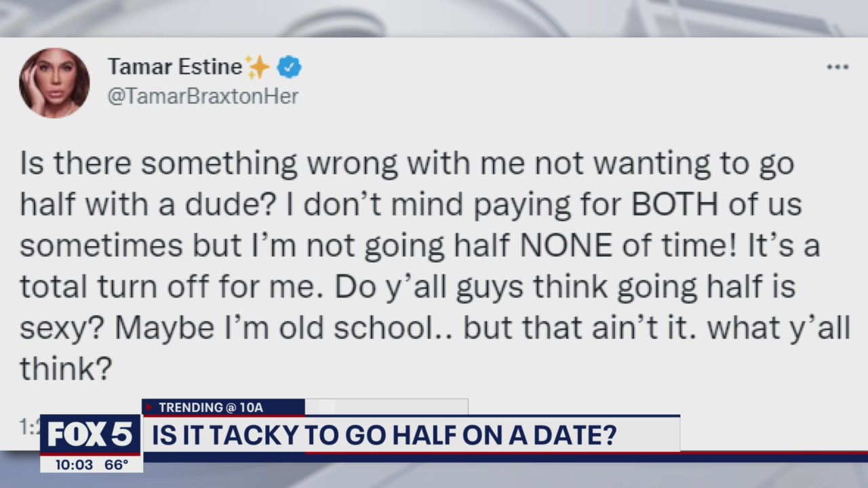Image resolution: width=868 pixels, height=488 pixels.
Task: Click the red arrow beside TRENDING @ 10A
Action: click(x=150, y=407)
